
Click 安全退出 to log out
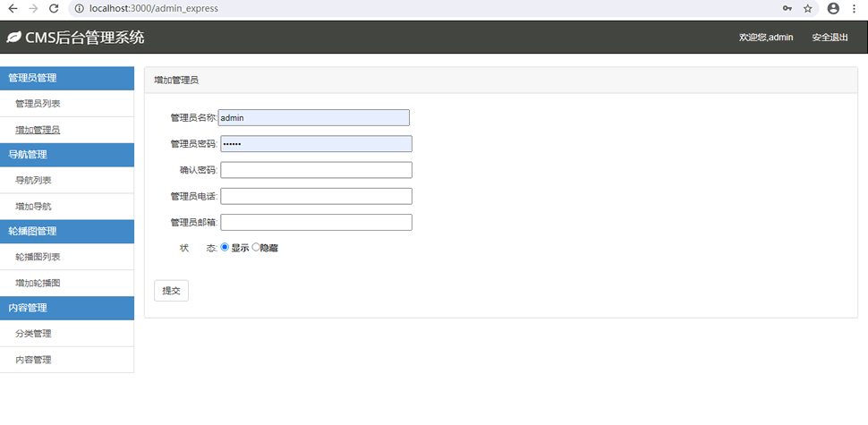click(830, 37)
